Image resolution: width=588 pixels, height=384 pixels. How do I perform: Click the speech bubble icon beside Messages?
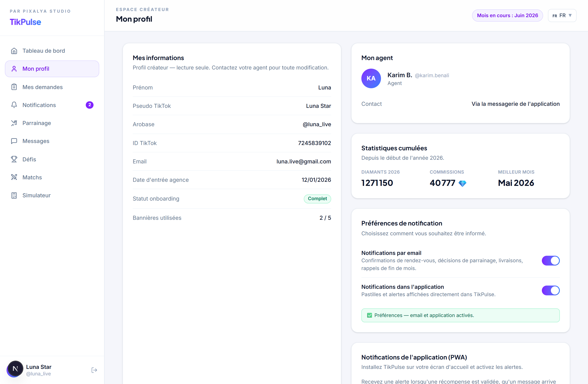coord(14,141)
